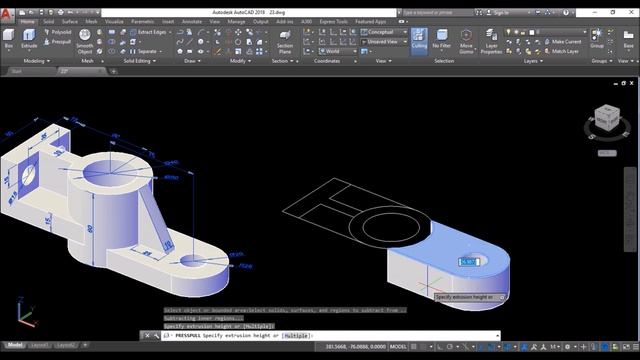This screenshot has width=640, height=360.
Task: Select the Move Gizmo tool
Action: point(466,41)
